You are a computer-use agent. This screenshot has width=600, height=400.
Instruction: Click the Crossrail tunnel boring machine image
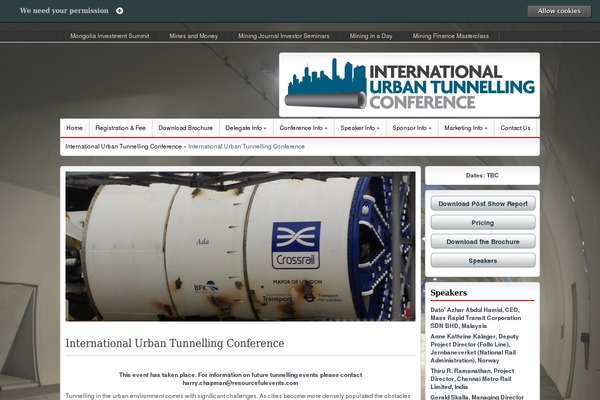tap(240, 246)
